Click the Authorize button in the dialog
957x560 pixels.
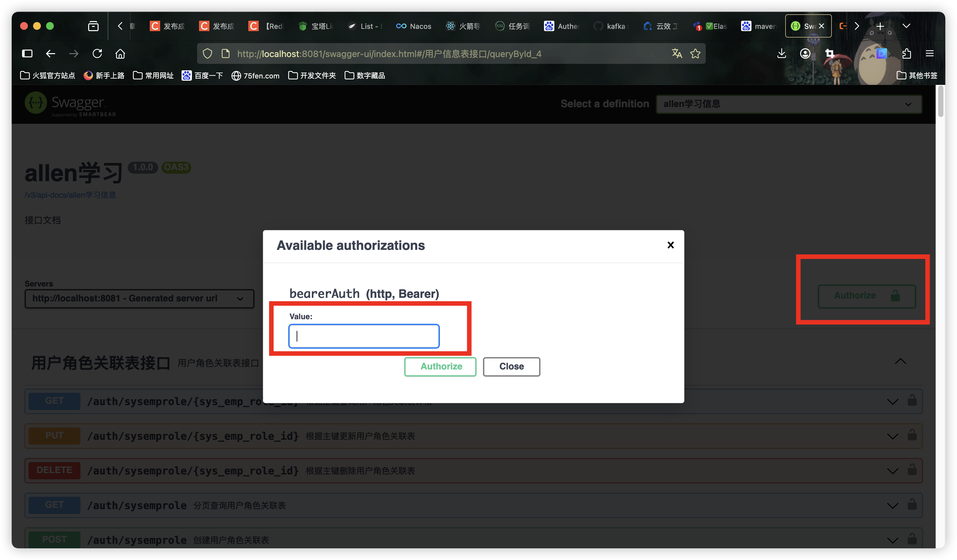point(440,367)
